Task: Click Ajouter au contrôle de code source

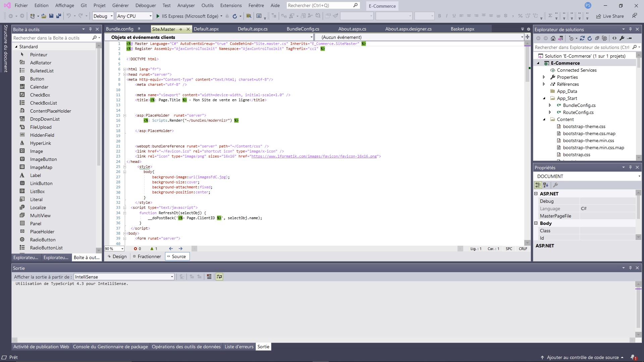Action: [582, 357]
